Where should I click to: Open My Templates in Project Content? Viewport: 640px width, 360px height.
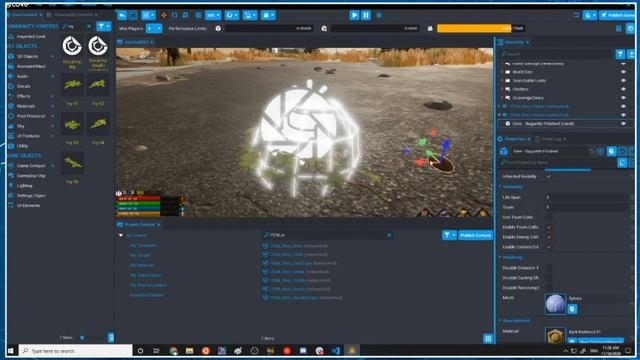pos(143,245)
